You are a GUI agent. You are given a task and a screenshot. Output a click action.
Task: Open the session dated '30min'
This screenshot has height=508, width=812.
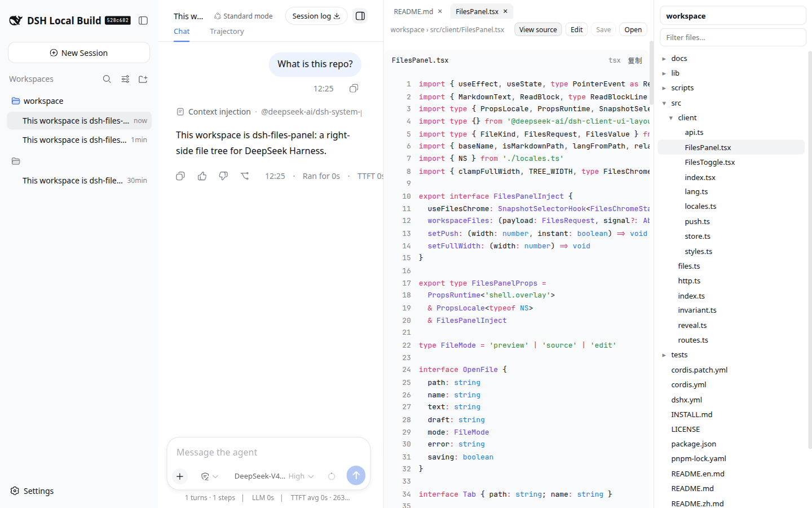click(79, 180)
